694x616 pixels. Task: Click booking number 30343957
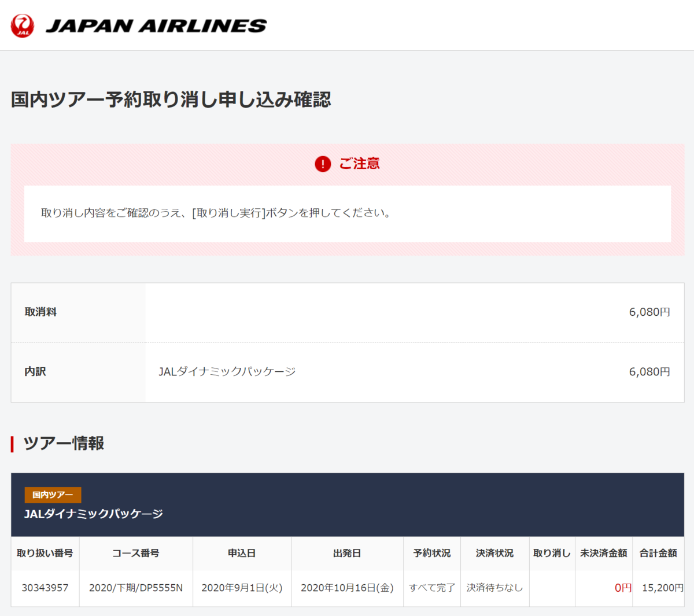[x=45, y=588]
